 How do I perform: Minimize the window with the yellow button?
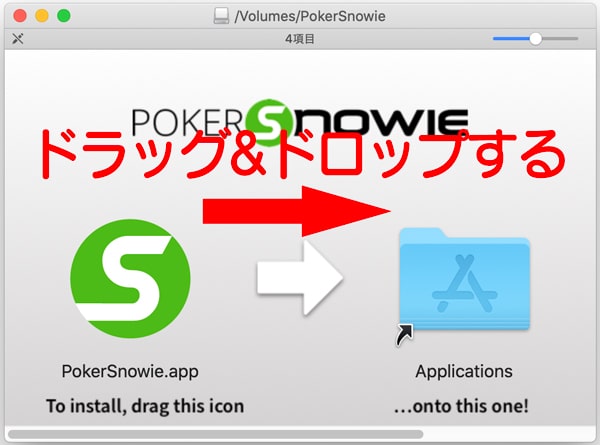pyautogui.click(x=41, y=15)
